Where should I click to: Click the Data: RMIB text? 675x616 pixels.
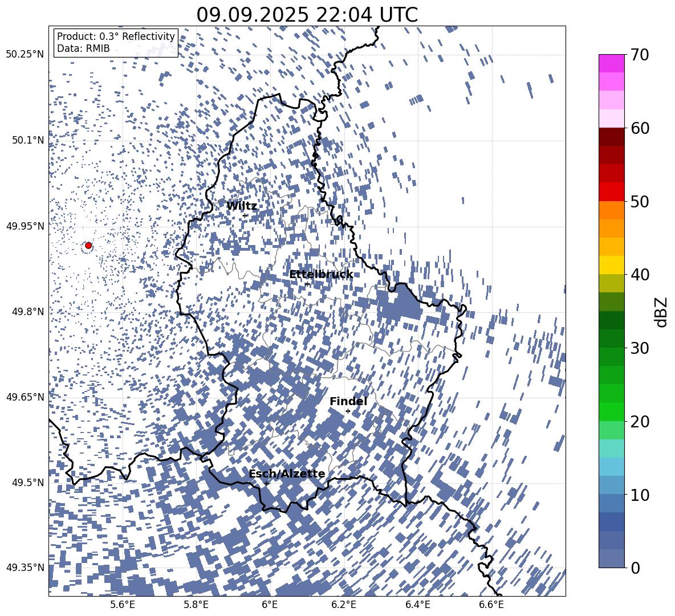(x=83, y=48)
